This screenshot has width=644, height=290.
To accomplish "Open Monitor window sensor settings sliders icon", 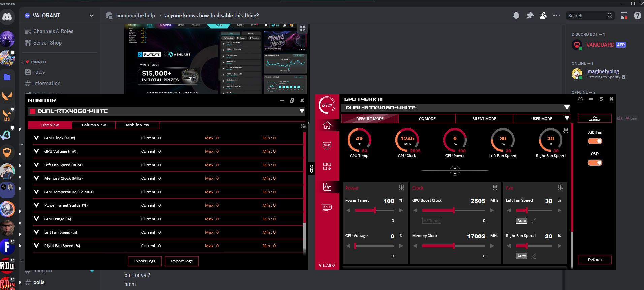I will pyautogui.click(x=303, y=126).
